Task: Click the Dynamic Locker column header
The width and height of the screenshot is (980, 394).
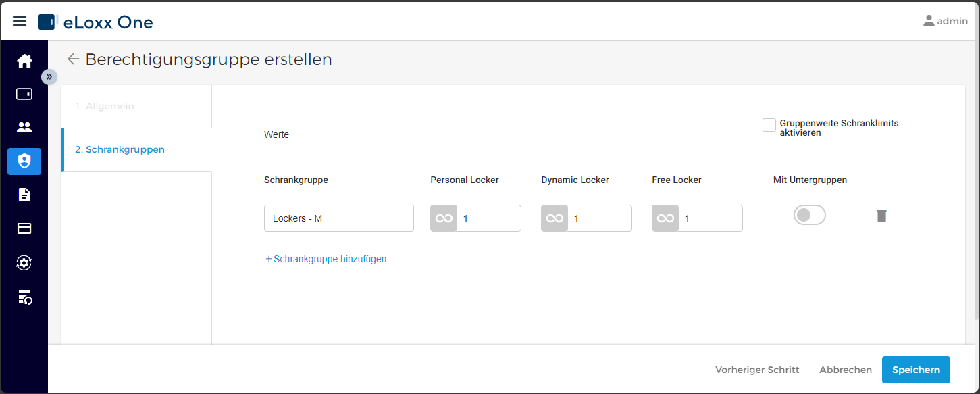Action: click(x=575, y=180)
